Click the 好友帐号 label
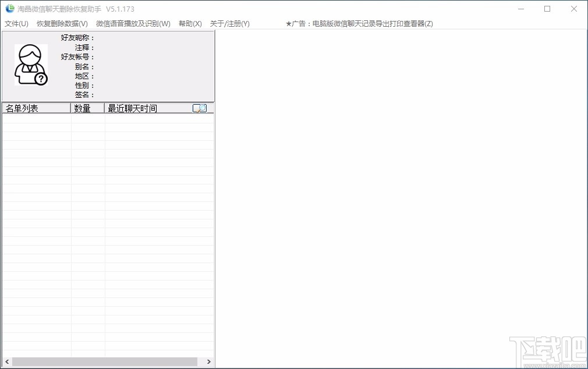Viewport: 588px width, 369px height. pos(77,57)
